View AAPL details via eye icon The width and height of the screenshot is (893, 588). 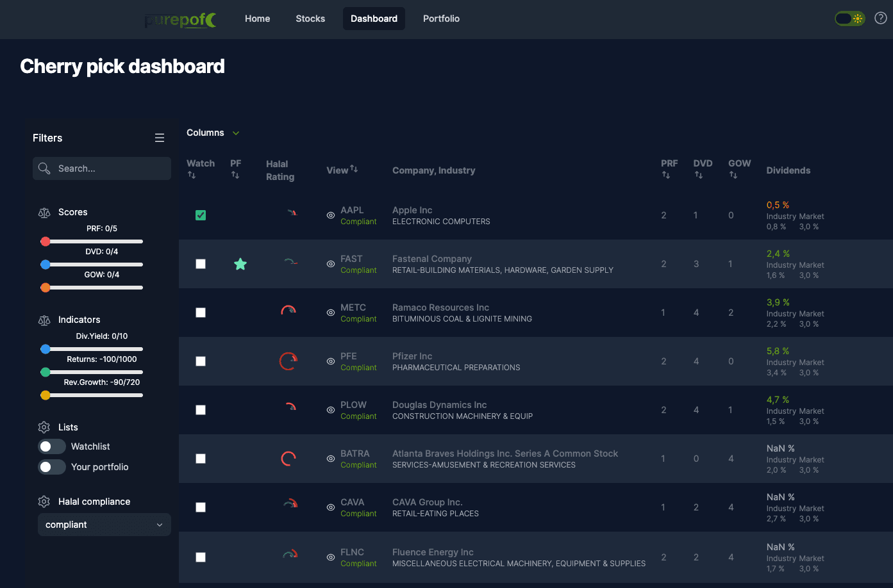click(x=331, y=215)
